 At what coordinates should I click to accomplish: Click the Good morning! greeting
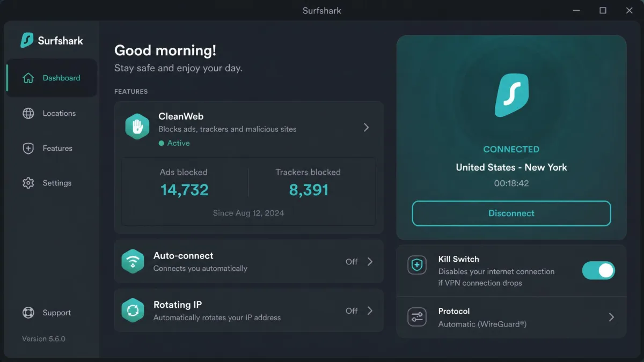point(165,50)
